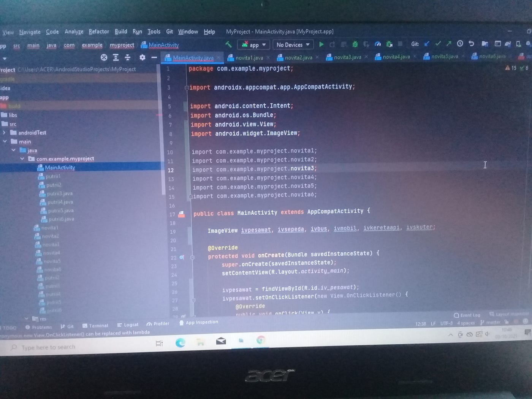This screenshot has height=399, width=532.
Task: Open the Refactor menu
Action: (x=98, y=32)
